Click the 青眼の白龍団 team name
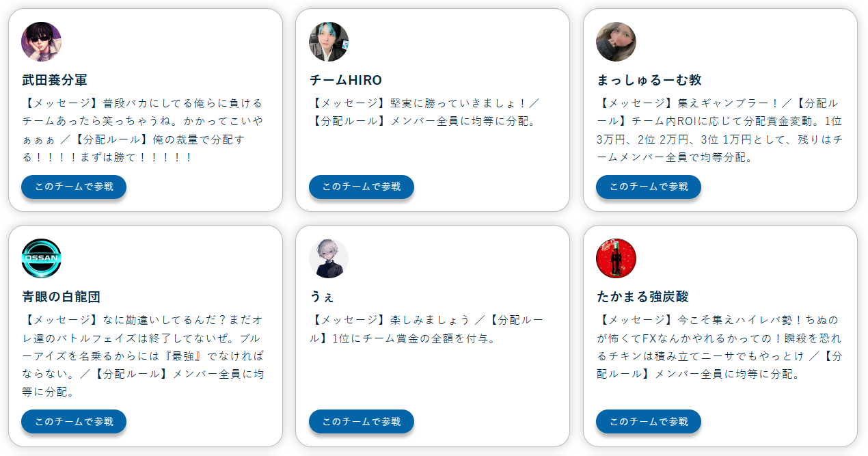 coord(62,297)
